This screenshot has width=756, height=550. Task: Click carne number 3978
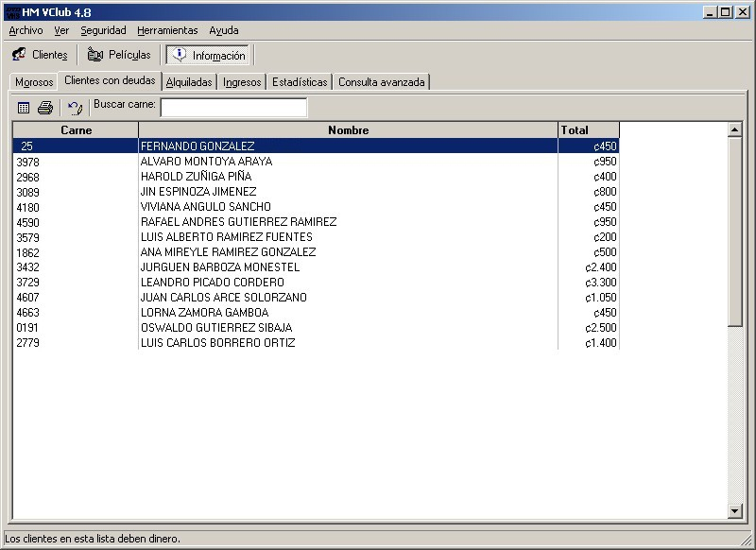(27, 162)
